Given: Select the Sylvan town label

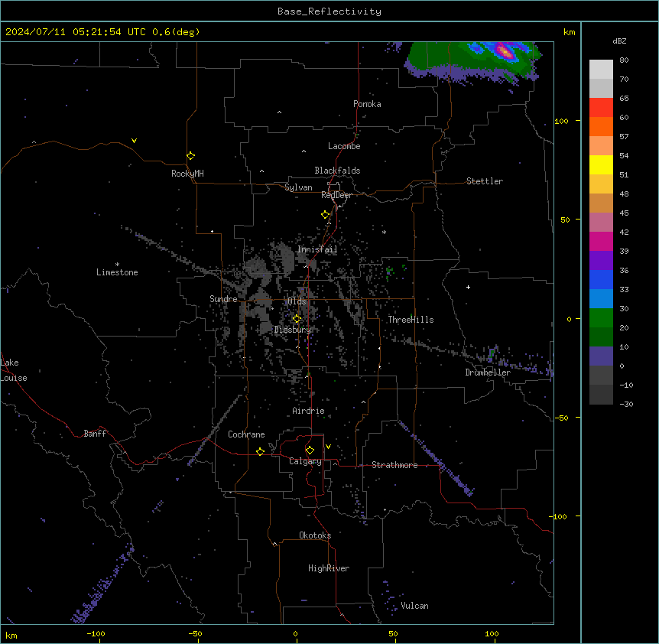Looking at the screenshot, I should click(298, 187).
